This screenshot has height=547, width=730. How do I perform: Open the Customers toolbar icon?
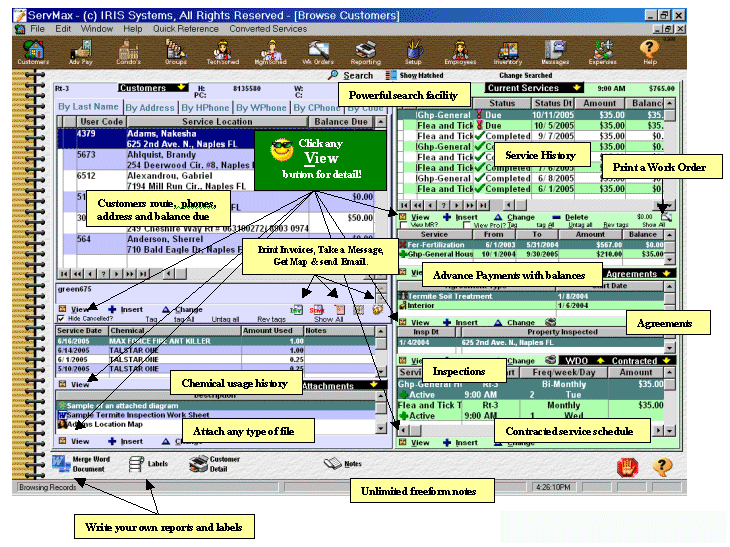coord(33,51)
